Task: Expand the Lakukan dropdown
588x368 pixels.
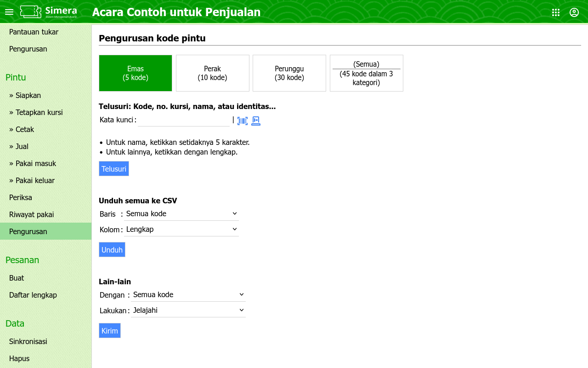Action: click(188, 310)
